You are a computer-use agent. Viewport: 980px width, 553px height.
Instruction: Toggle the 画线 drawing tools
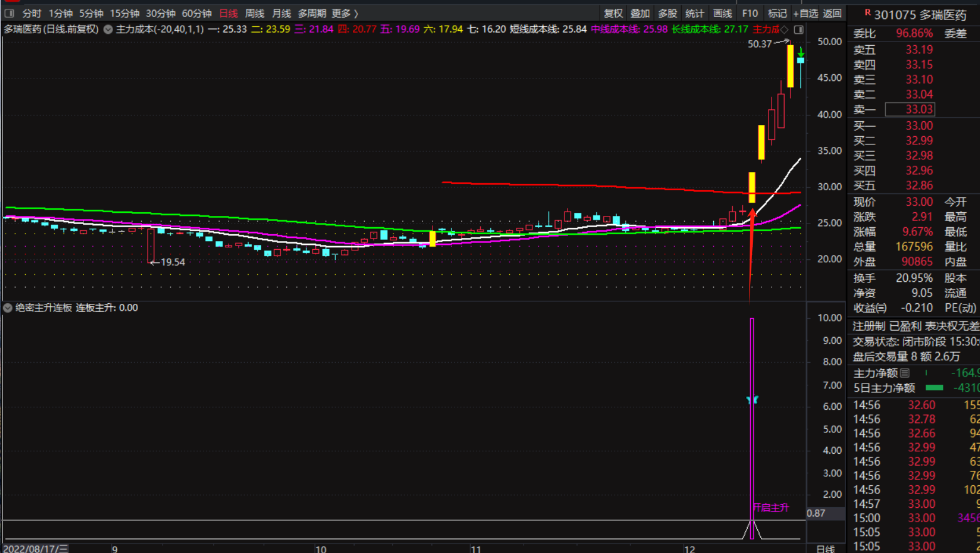(x=722, y=13)
